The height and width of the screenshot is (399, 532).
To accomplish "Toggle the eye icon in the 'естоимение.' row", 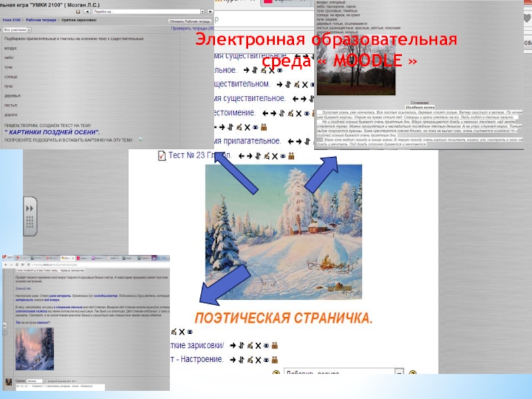I will click(x=307, y=114).
